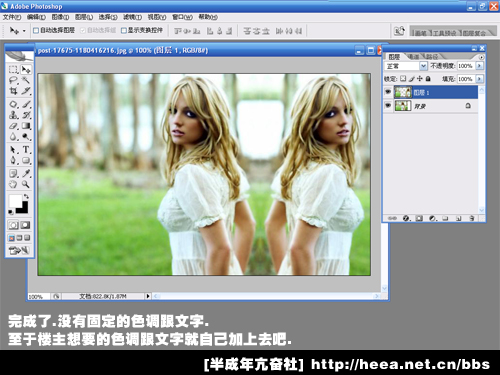
Task: Expand the 不透明度 opacity arrow
Action: point(480,66)
